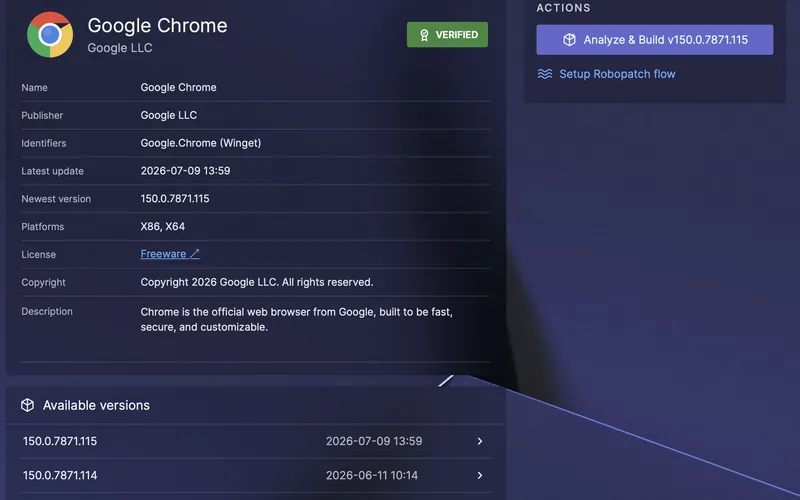Click the Chrome description paragraph

tap(296, 319)
